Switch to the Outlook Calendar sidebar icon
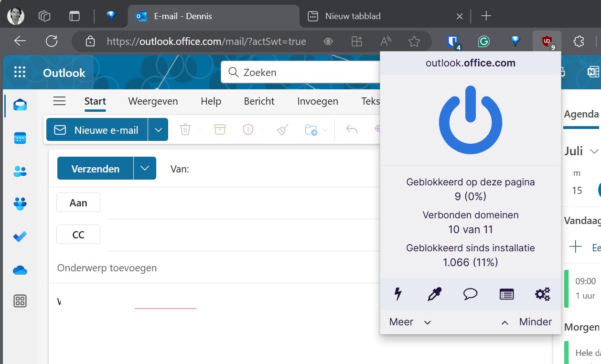The height and width of the screenshot is (364, 601). tap(20, 138)
